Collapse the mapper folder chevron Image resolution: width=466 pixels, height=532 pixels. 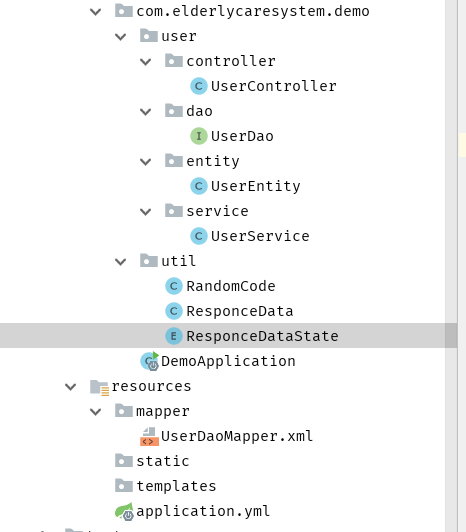(96, 412)
